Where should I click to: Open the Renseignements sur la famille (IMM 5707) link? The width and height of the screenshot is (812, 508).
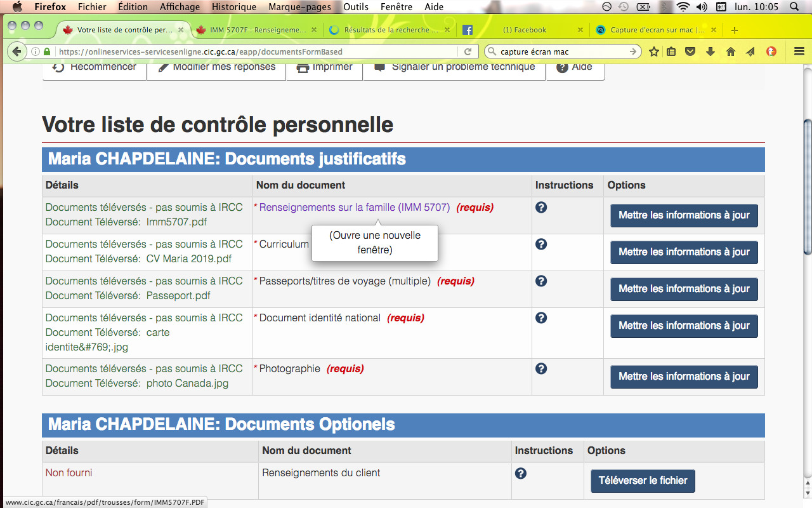coord(354,208)
